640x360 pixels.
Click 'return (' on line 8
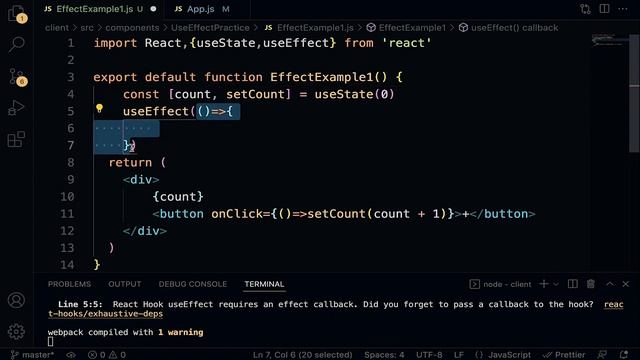tap(137, 162)
